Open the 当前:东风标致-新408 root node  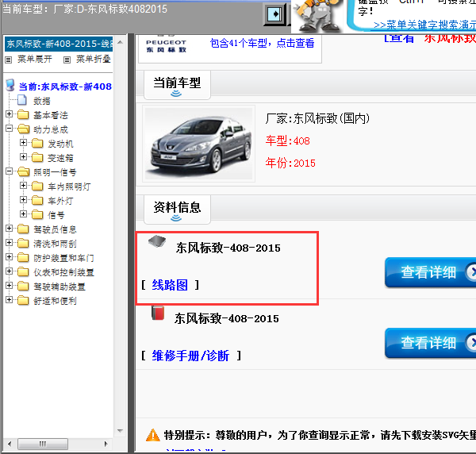[65, 87]
